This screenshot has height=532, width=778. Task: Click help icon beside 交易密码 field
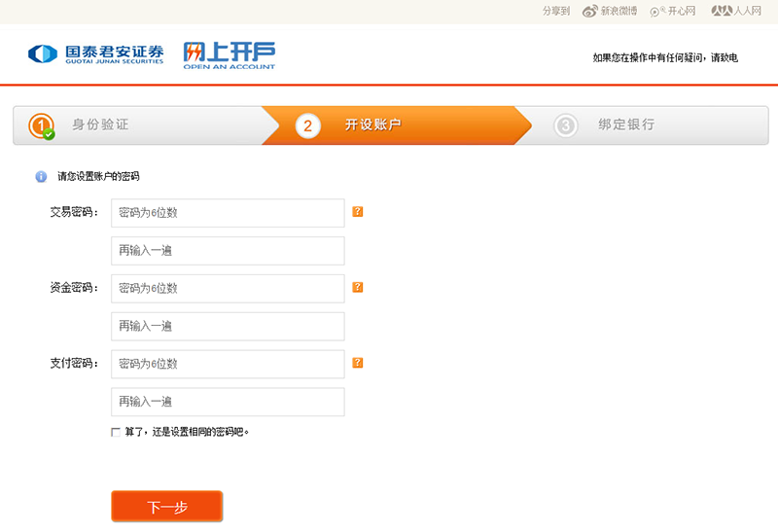(358, 211)
